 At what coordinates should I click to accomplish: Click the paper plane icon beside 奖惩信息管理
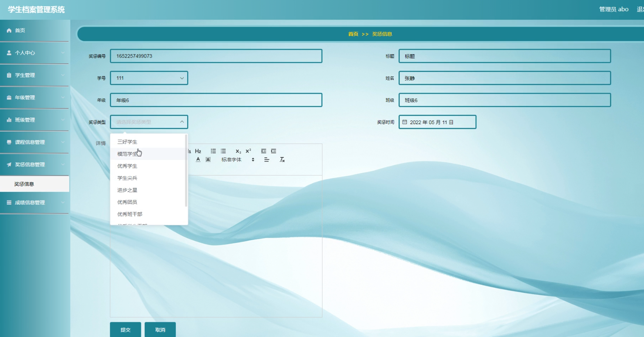(9, 164)
